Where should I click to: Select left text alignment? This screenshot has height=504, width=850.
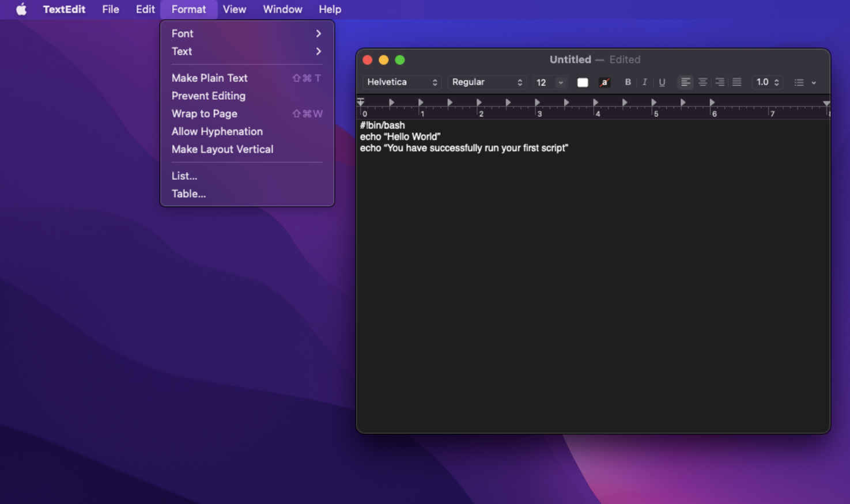(685, 82)
